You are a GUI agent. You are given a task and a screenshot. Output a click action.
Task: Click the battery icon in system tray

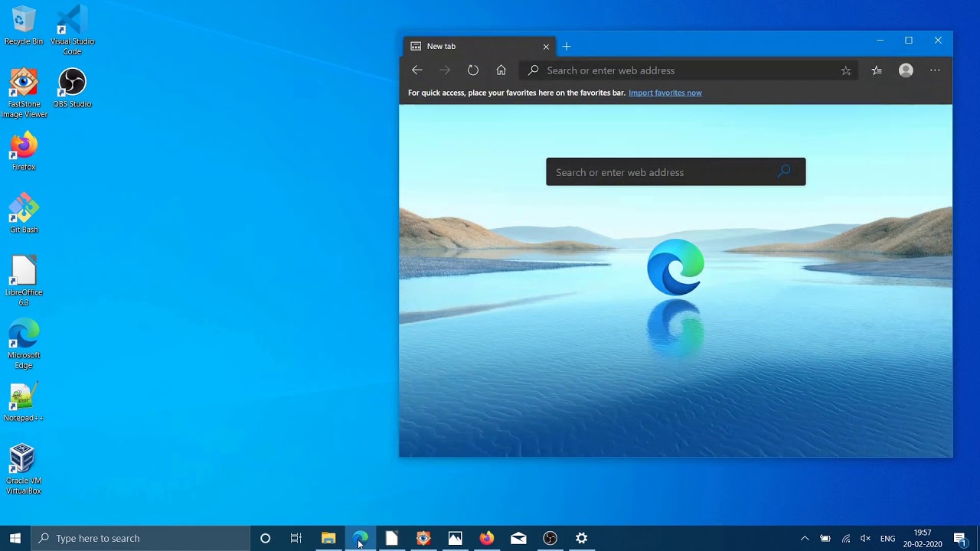pyautogui.click(x=825, y=538)
